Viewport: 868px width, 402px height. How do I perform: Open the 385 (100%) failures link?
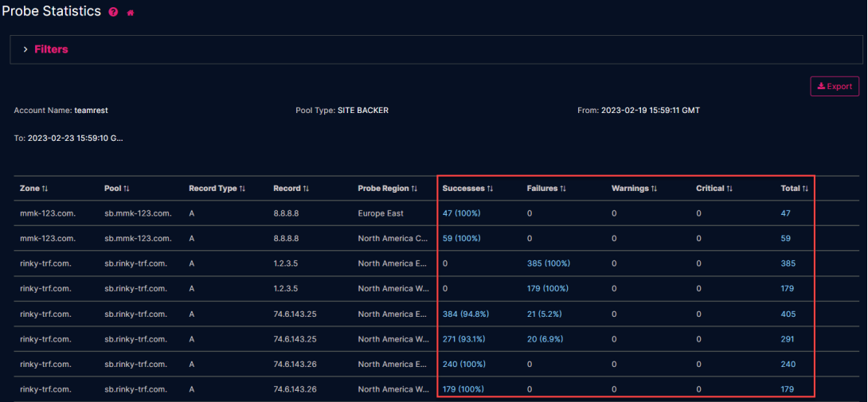(x=548, y=263)
